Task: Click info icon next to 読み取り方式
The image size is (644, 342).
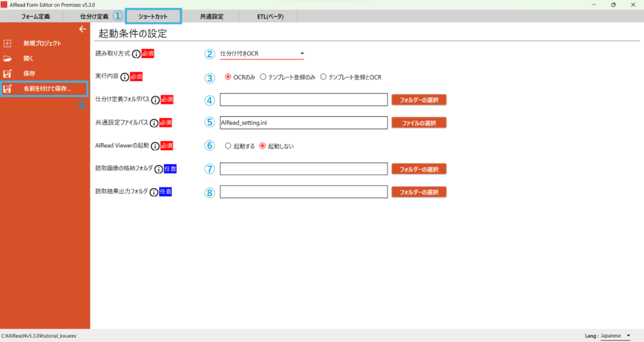Action: (x=136, y=54)
